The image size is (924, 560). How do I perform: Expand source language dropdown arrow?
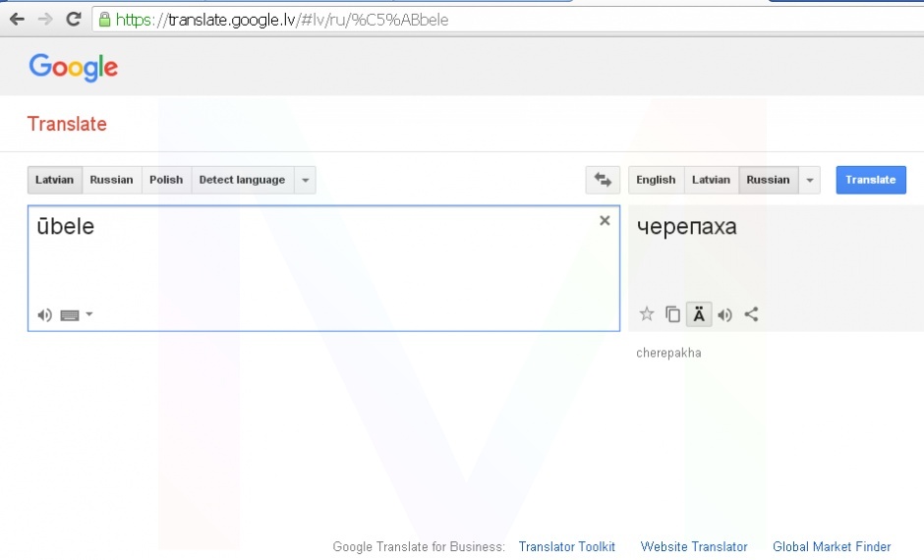click(x=305, y=180)
